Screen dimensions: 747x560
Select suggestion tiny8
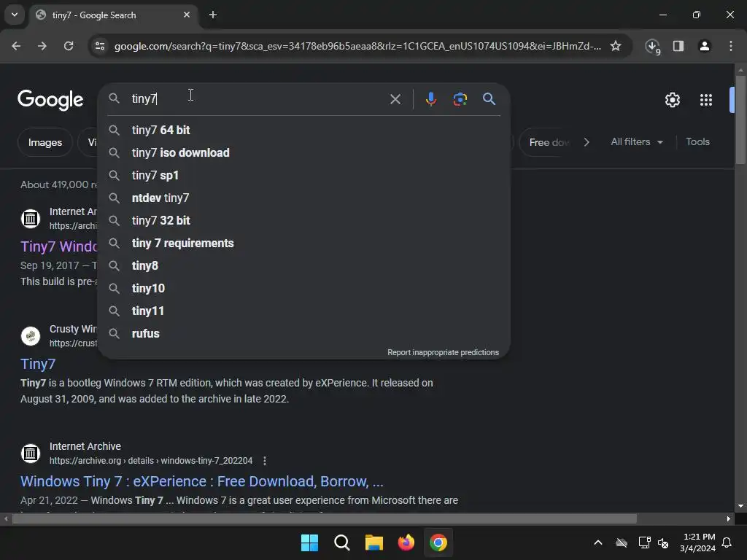304,265
